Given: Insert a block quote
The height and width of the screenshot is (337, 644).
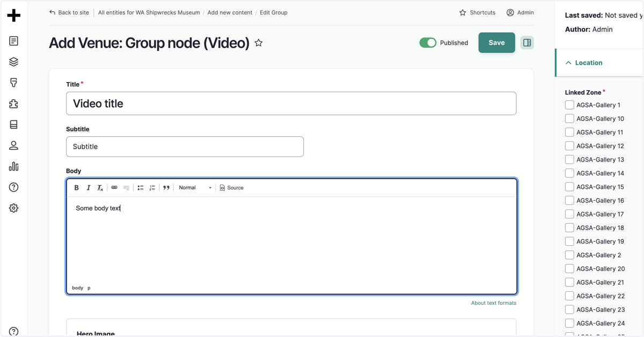Looking at the screenshot, I should [166, 188].
